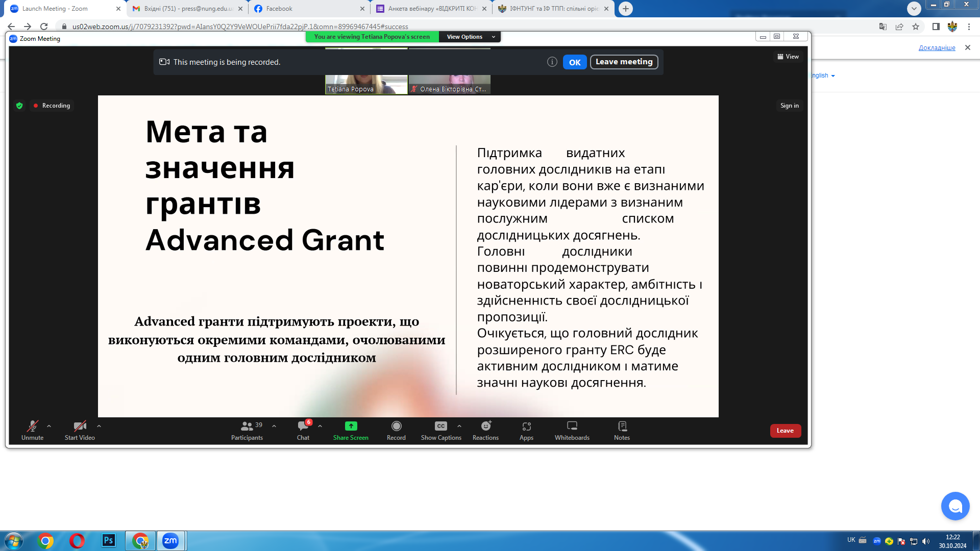This screenshot has width=980, height=551.
Task: Click the recording info icon
Action: [x=552, y=62]
